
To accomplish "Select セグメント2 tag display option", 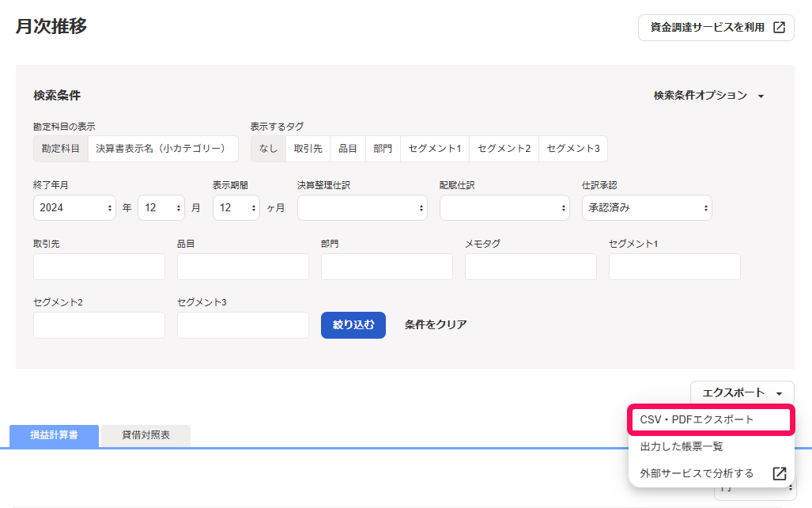I will pos(504,149).
